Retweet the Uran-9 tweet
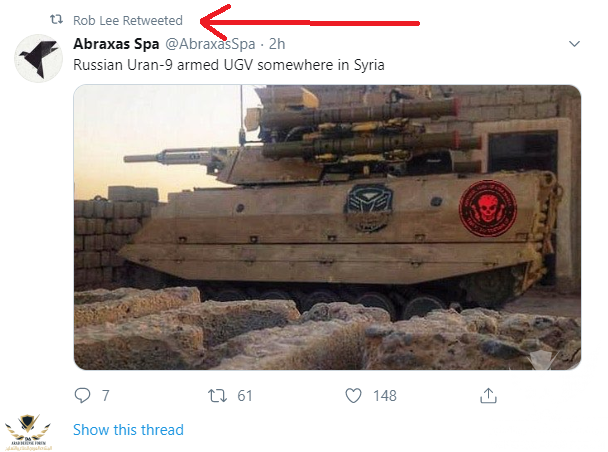This screenshot has height=452, width=608. click(x=217, y=396)
